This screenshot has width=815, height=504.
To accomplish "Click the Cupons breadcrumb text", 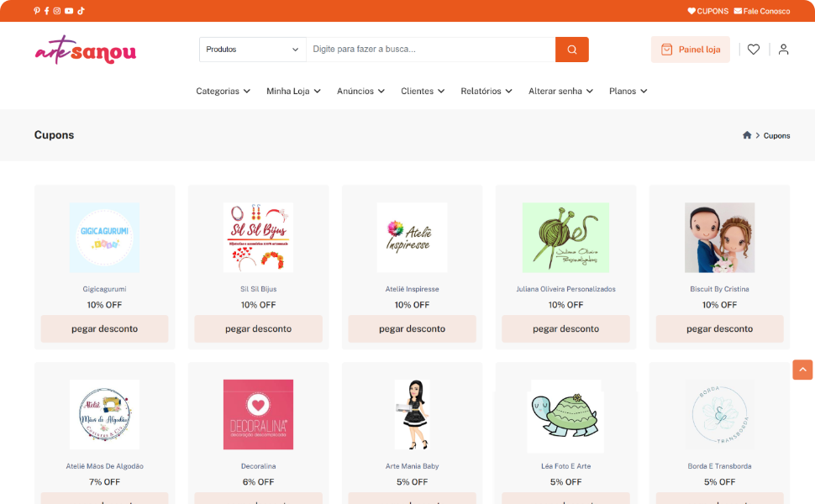I will click(x=776, y=135).
